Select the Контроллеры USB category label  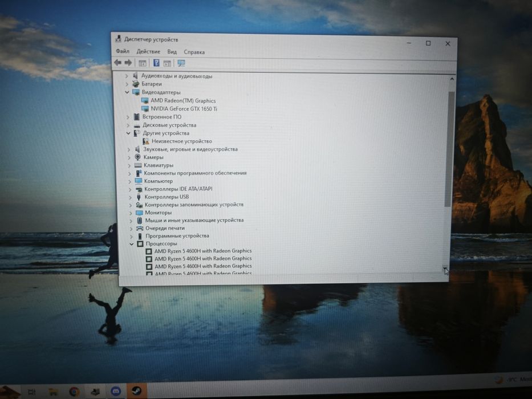coord(166,197)
